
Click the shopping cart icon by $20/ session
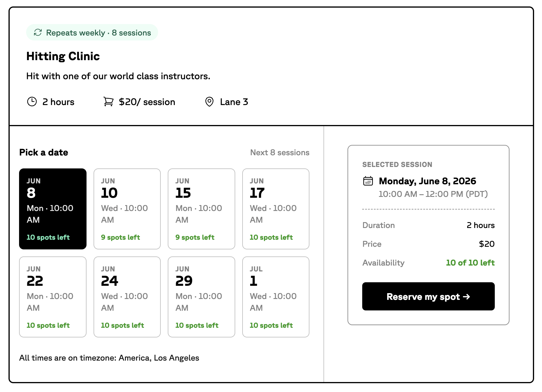click(108, 102)
